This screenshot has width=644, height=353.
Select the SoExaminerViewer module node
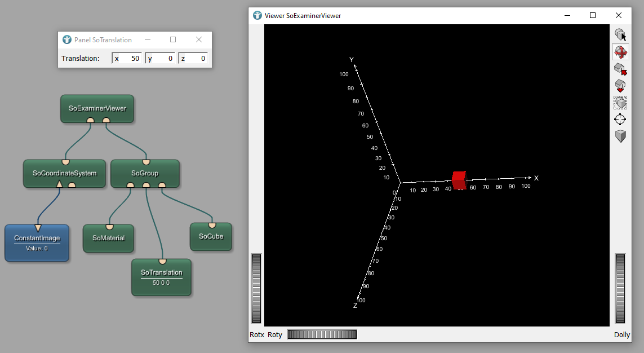97,108
